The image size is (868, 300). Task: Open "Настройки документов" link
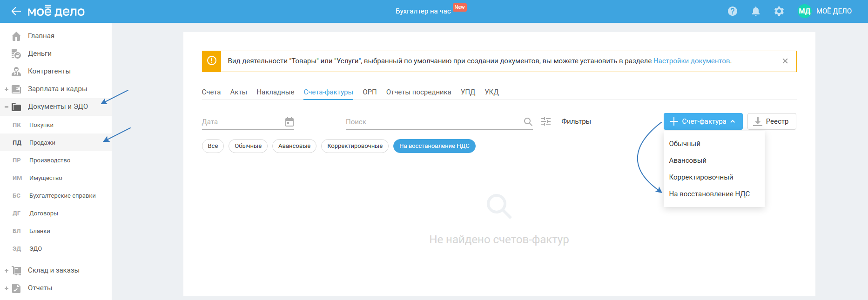pyautogui.click(x=691, y=61)
